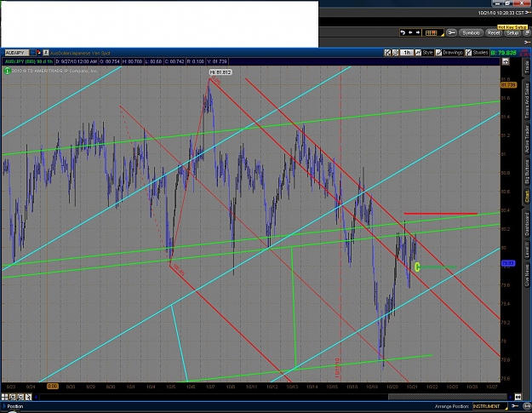This screenshot has width=532, height=413.
Task: Click the right scroll arrow on the chart scrollbar
Action: 510,397
